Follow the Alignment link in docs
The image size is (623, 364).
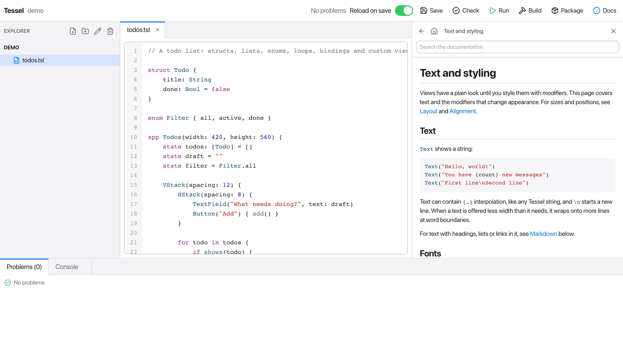click(x=462, y=111)
